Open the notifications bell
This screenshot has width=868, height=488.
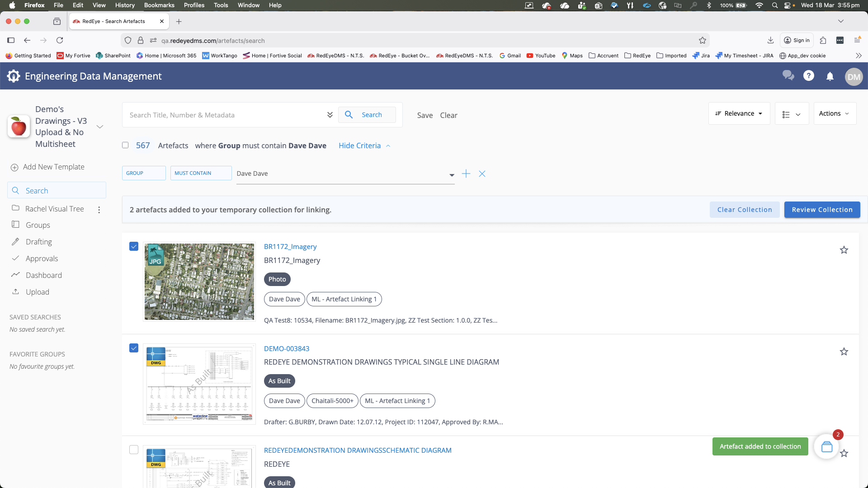tap(830, 76)
